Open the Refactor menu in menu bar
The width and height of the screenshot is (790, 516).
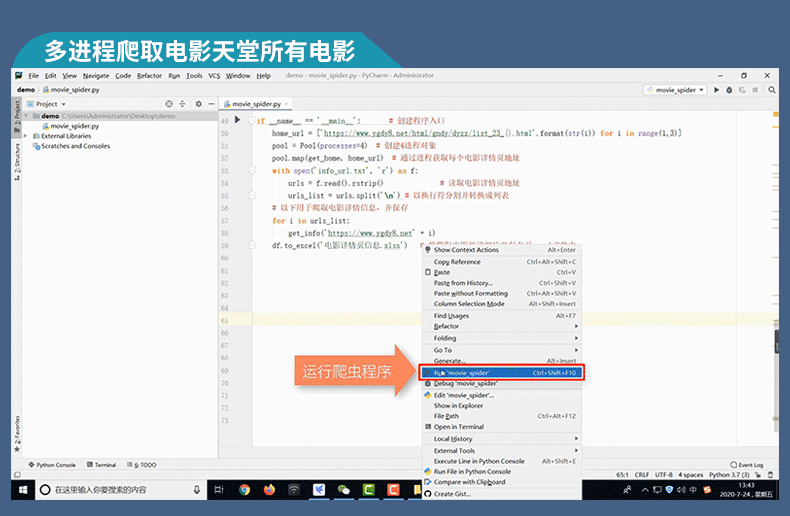149,76
